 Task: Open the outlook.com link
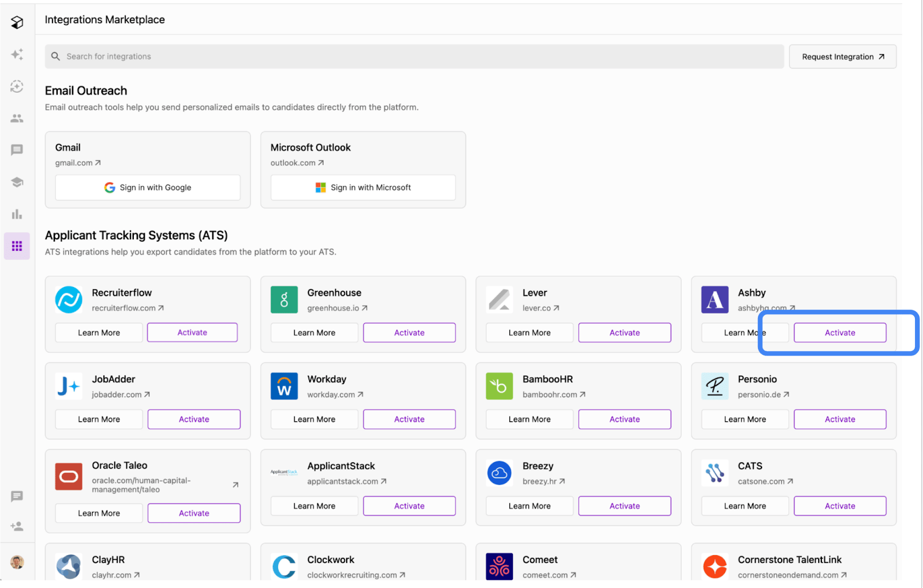pos(297,163)
